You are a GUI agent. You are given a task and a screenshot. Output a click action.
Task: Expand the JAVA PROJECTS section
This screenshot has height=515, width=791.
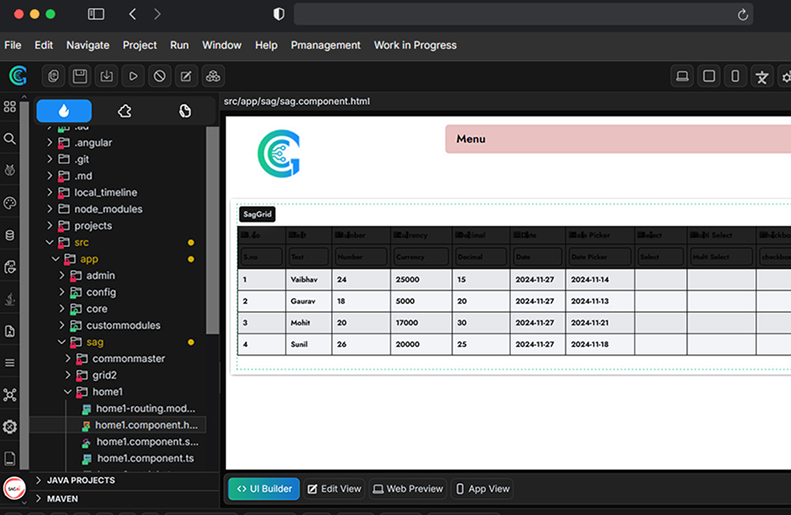tap(80, 480)
